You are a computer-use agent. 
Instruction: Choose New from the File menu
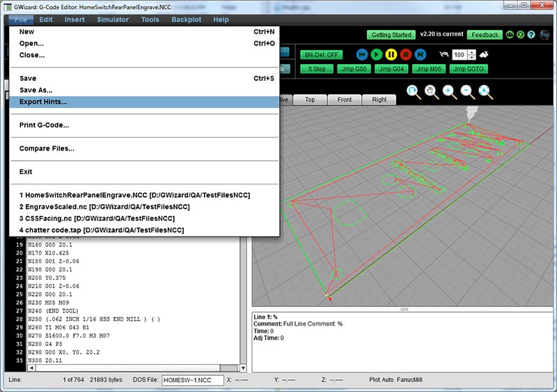click(144, 31)
